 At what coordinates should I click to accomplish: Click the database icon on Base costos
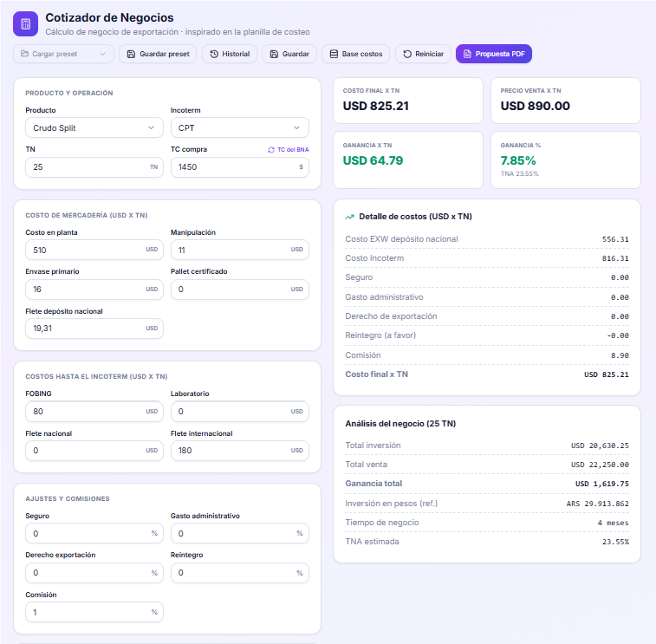pos(334,54)
